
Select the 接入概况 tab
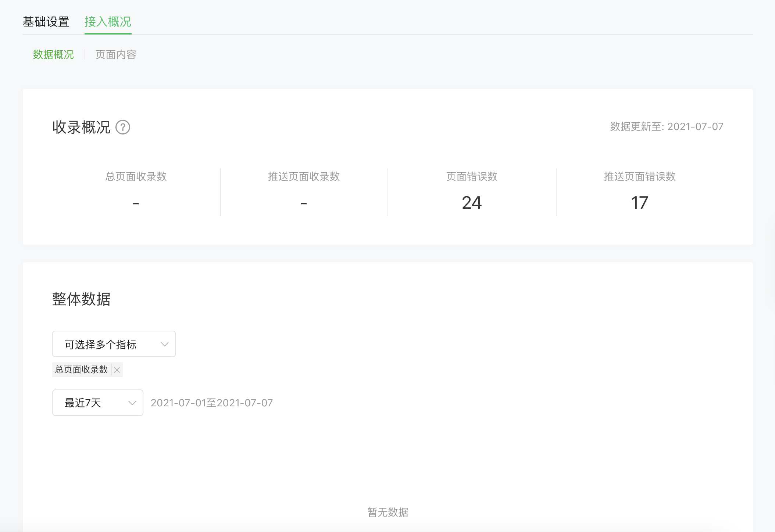point(108,22)
